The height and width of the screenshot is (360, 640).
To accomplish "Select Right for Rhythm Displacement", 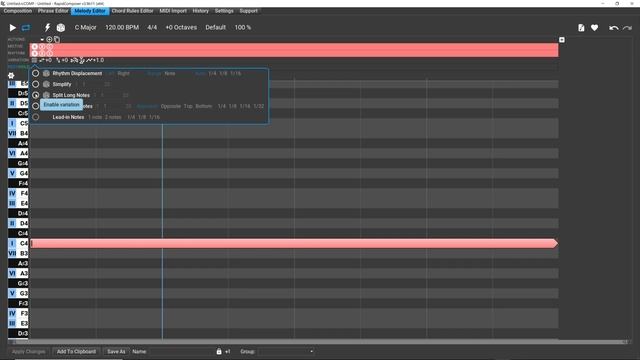I will coord(123,73).
